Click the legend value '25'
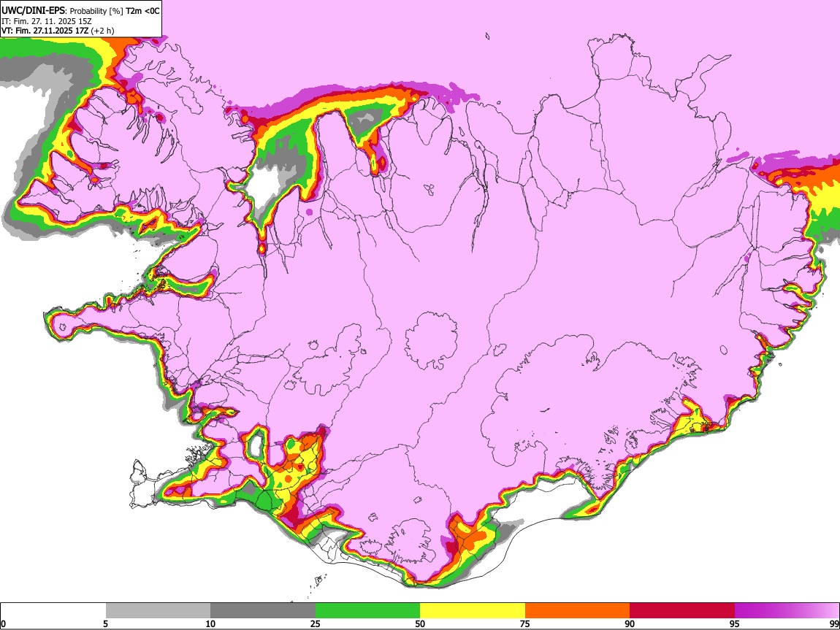Screen dimensions: 840x630 coord(316,624)
